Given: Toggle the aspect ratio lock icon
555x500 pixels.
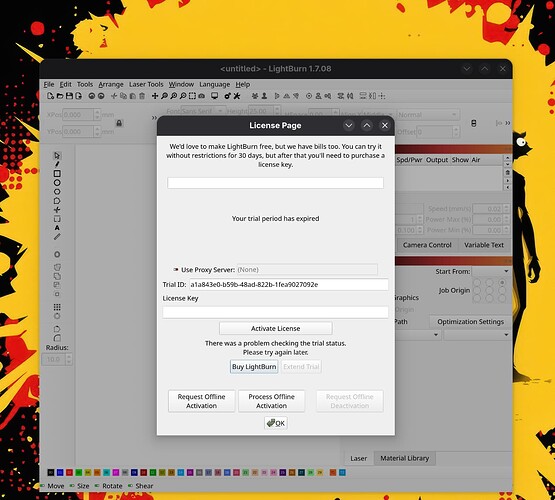Looking at the screenshot, I should pyautogui.click(x=119, y=123).
